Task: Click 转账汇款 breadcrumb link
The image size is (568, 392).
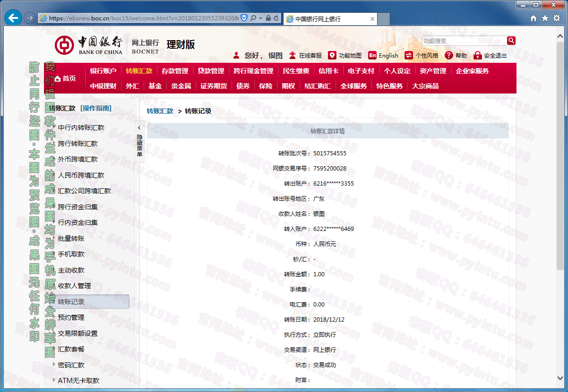Action: point(160,111)
